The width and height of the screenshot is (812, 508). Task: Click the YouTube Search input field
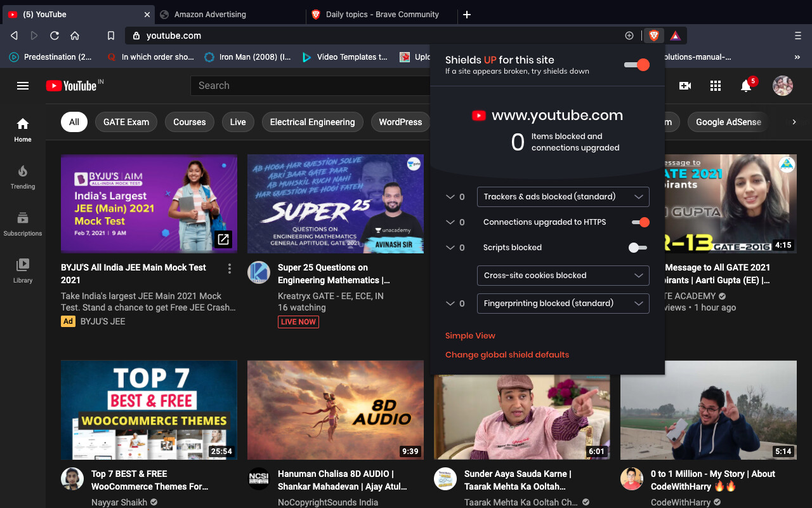click(311, 86)
